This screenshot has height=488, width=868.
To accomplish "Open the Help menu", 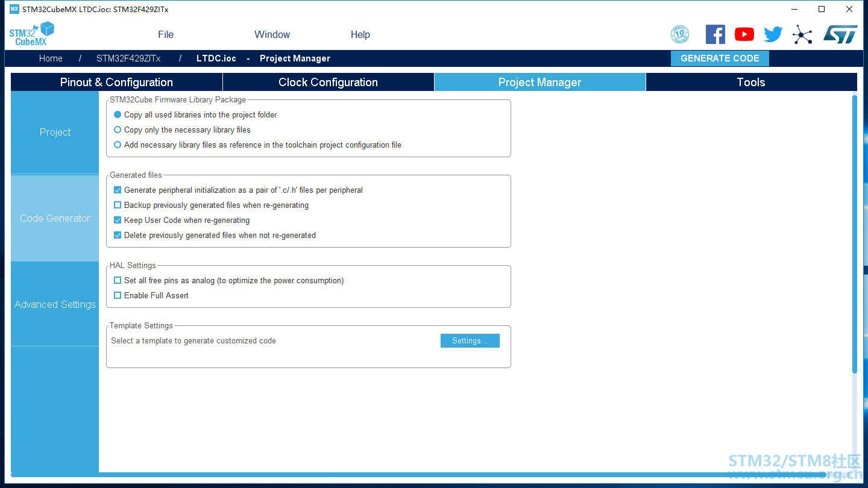I will tap(360, 34).
